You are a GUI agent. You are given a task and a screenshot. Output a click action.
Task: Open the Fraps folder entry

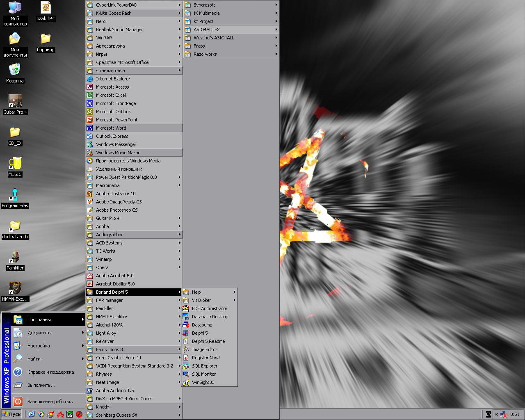pos(231,46)
